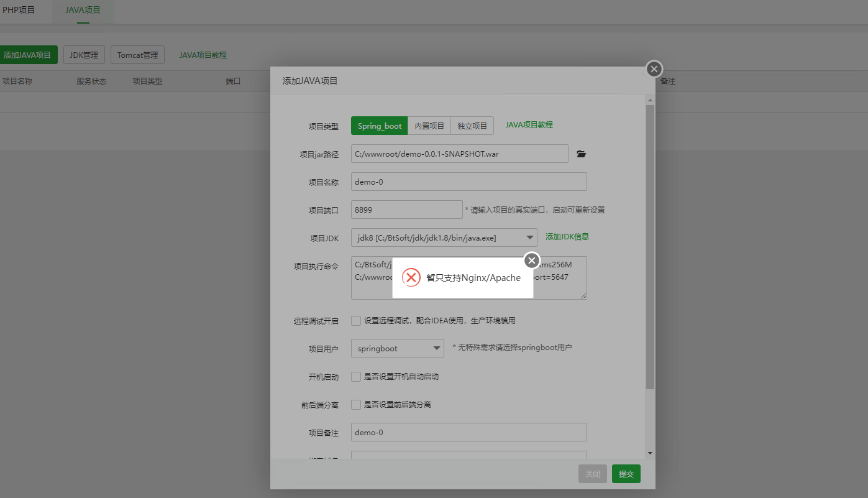
Task: Toggle the 前后端分离 checkbox
Action: tap(356, 405)
